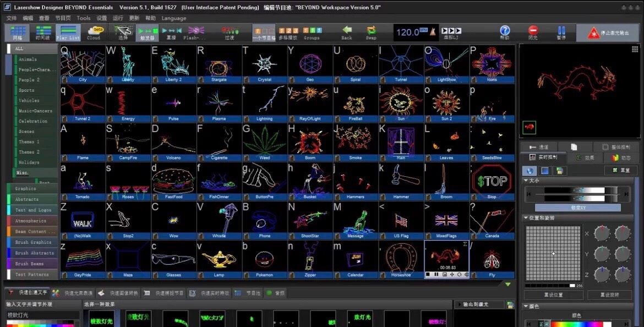Open the 快速光束表演 tab
644x327 pixels.
[73, 293]
